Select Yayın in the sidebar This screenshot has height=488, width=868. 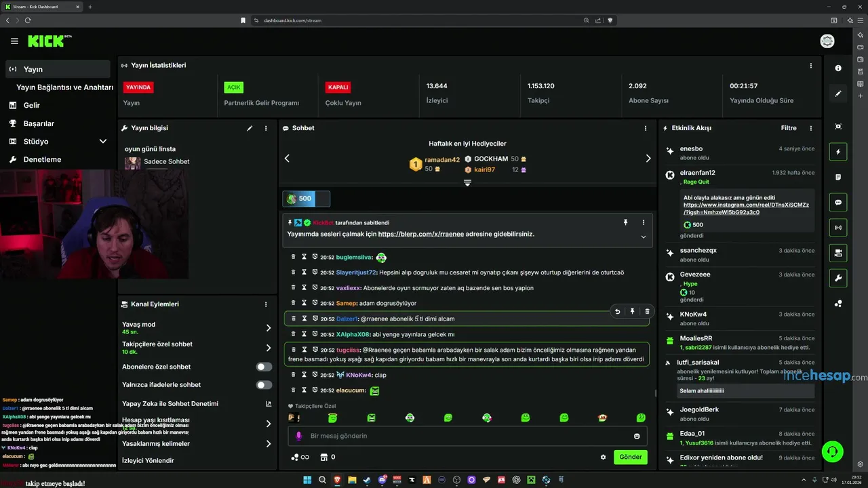(x=57, y=69)
